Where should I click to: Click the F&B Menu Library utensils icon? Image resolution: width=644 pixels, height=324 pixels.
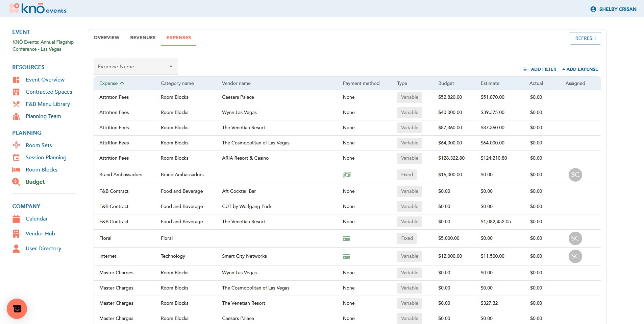pyautogui.click(x=16, y=104)
